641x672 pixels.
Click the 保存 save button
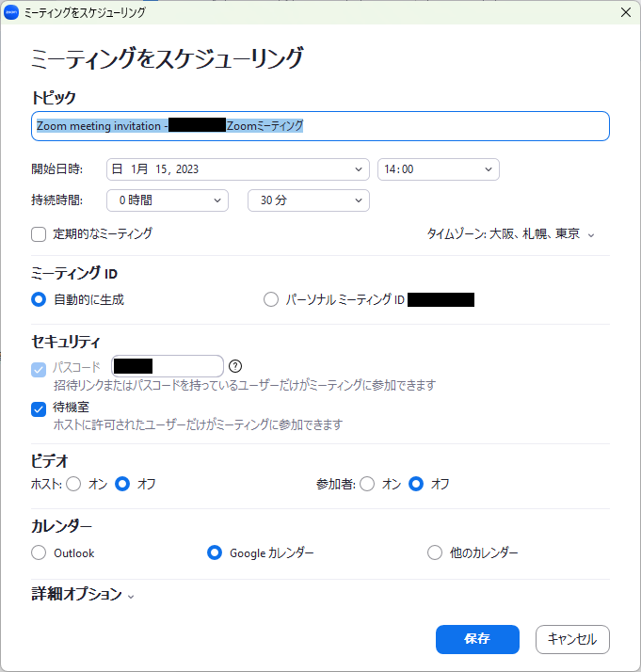point(477,639)
